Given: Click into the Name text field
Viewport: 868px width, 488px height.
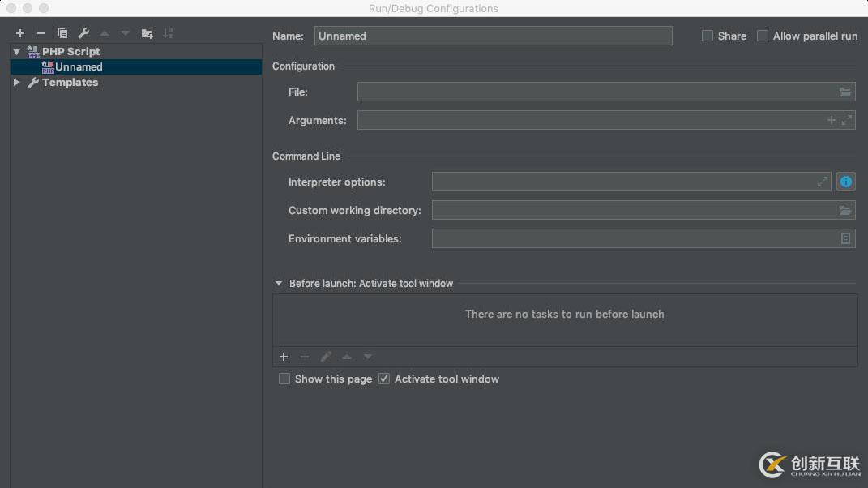Looking at the screenshot, I should tap(493, 36).
